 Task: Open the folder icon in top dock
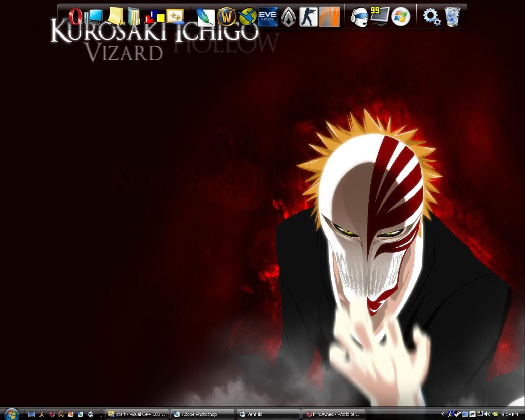click(134, 17)
